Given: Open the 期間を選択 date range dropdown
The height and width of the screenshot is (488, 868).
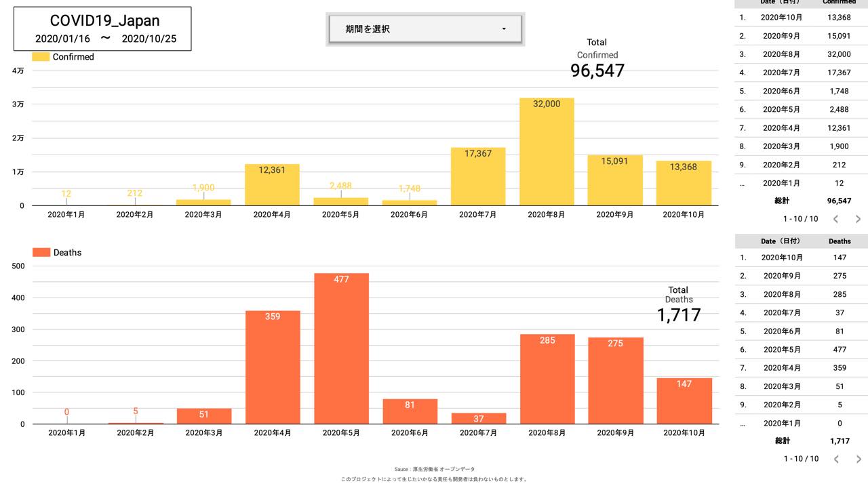Looking at the screenshot, I should click(x=425, y=29).
